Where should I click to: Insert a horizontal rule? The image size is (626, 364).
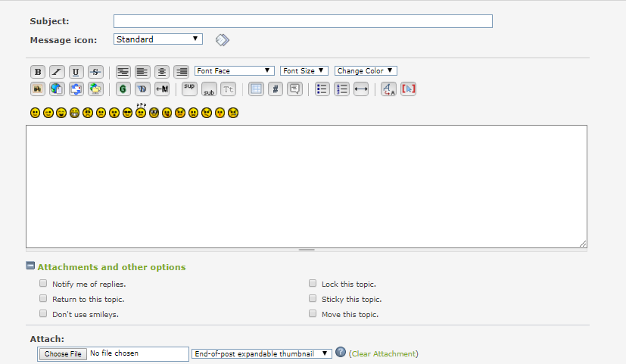361,89
